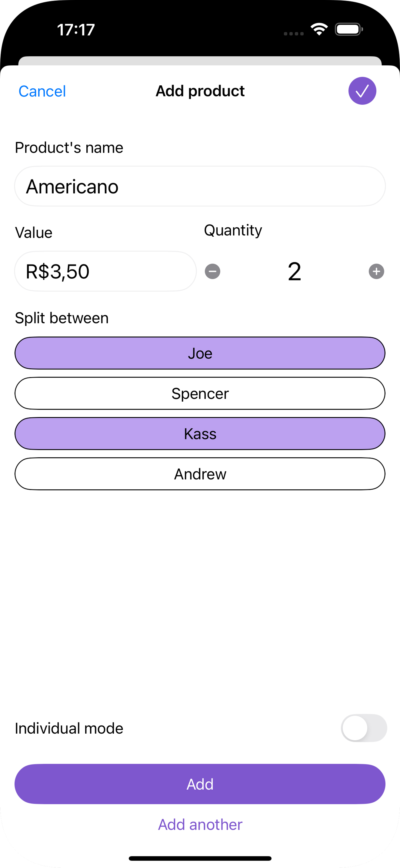Tap the Add product title
This screenshot has width=400, height=868.
pyautogui.click(x=200, y=91)
